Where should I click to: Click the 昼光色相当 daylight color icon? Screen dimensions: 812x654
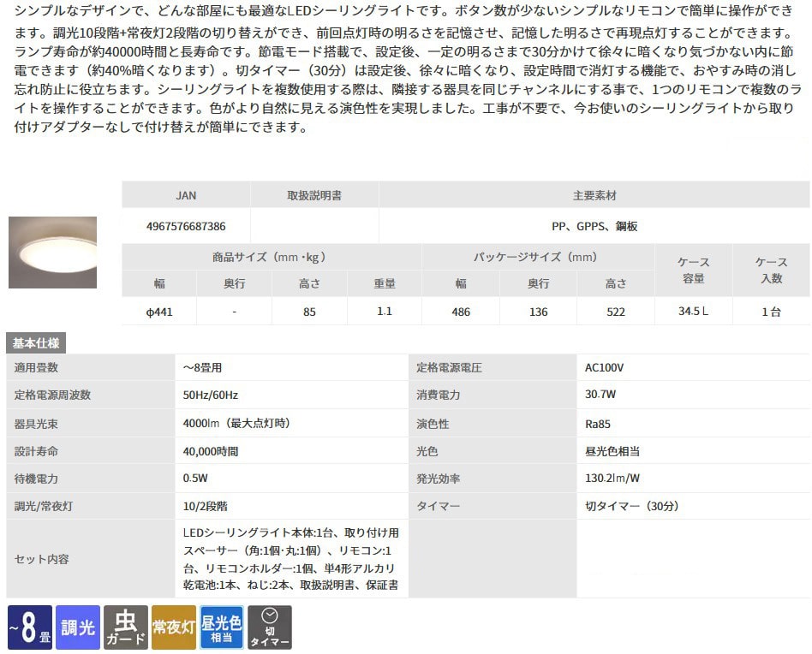[x=221, y=627]
